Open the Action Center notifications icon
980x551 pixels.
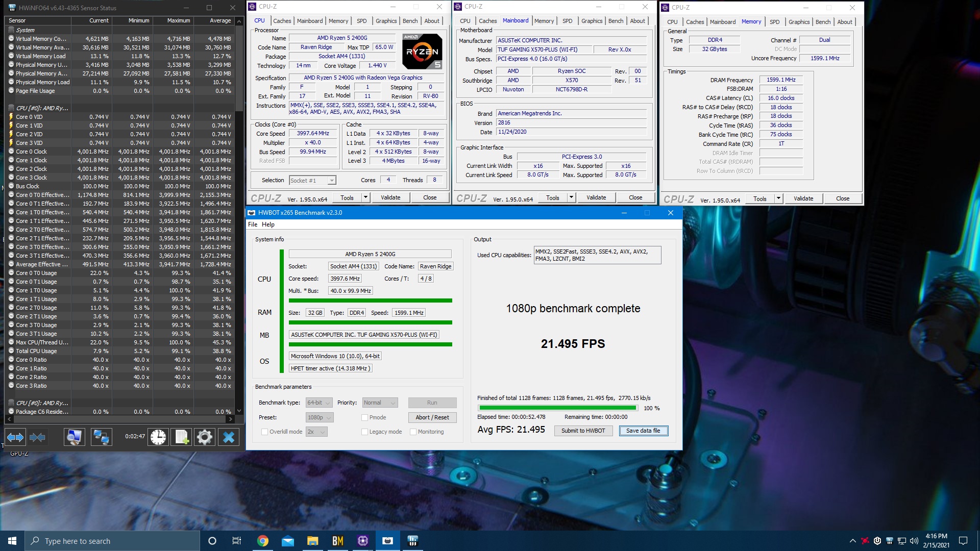coord(963,541)
